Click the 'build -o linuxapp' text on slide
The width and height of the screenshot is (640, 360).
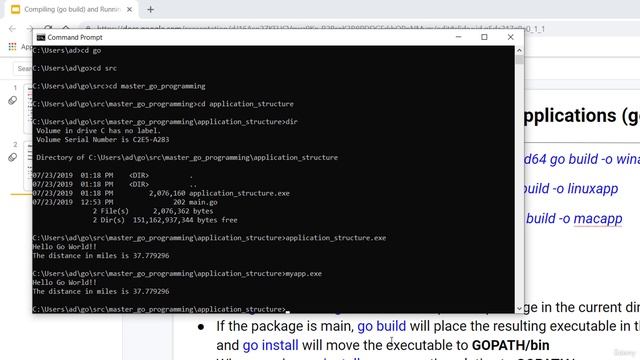point(570,189)
